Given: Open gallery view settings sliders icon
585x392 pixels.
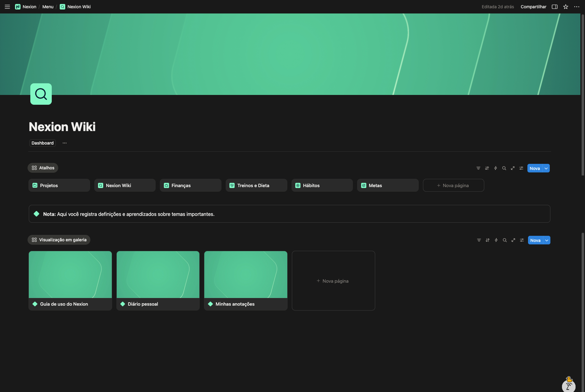Looking at the screenshot, I should (522, 240).
